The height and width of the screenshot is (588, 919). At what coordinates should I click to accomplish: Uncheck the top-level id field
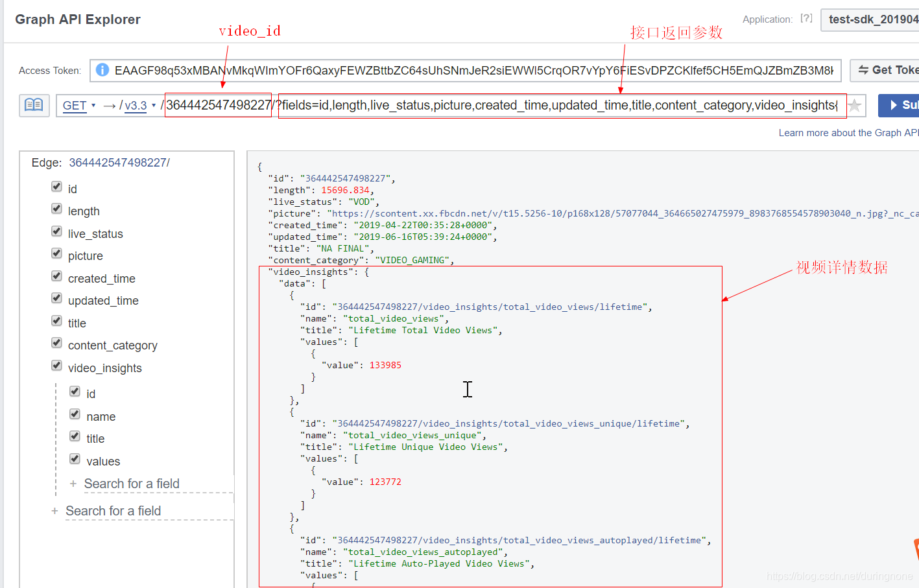[56, 187]
